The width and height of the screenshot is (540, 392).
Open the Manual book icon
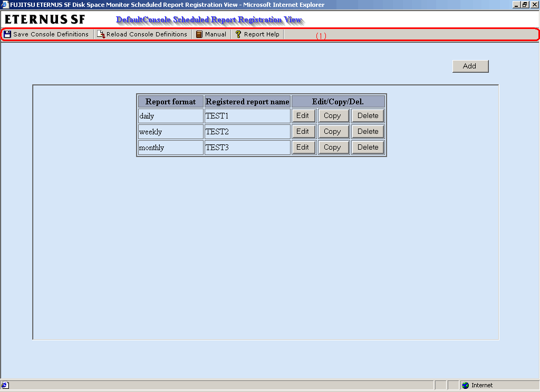[x=199, y=34]
